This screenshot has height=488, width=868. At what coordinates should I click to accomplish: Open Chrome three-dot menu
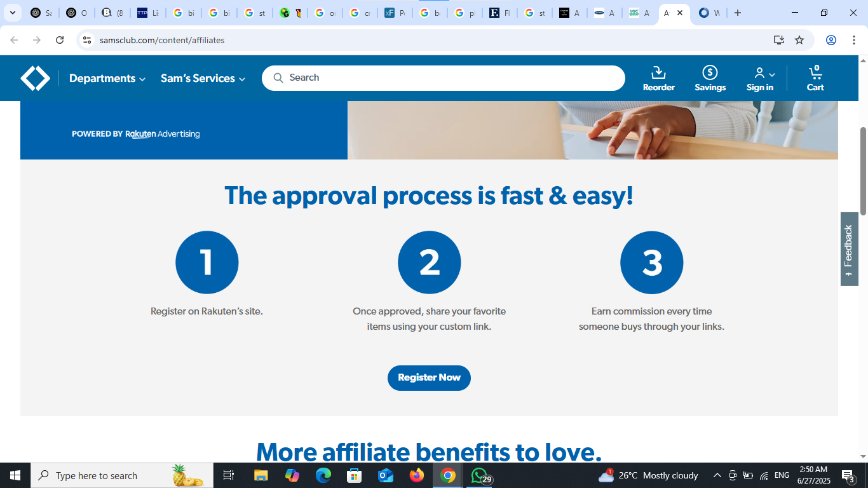click(x=853, y=40)
